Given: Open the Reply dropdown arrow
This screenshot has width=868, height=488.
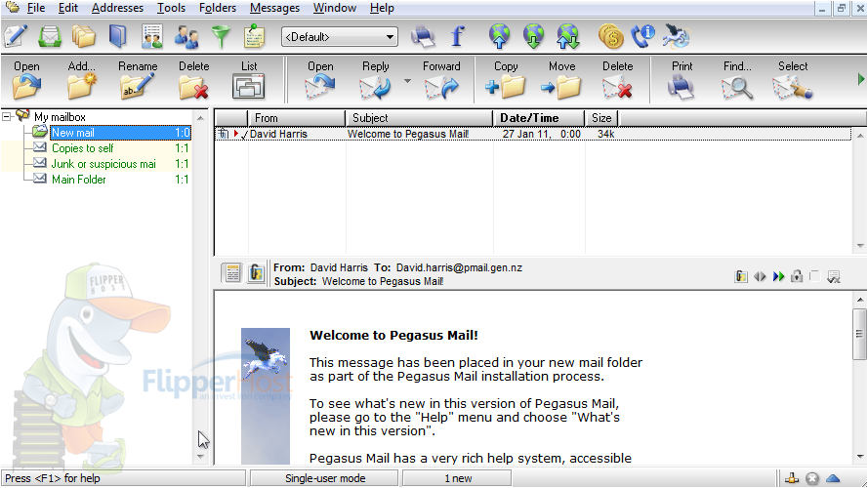Looking at the screenshot, I should tap(407, 81).
